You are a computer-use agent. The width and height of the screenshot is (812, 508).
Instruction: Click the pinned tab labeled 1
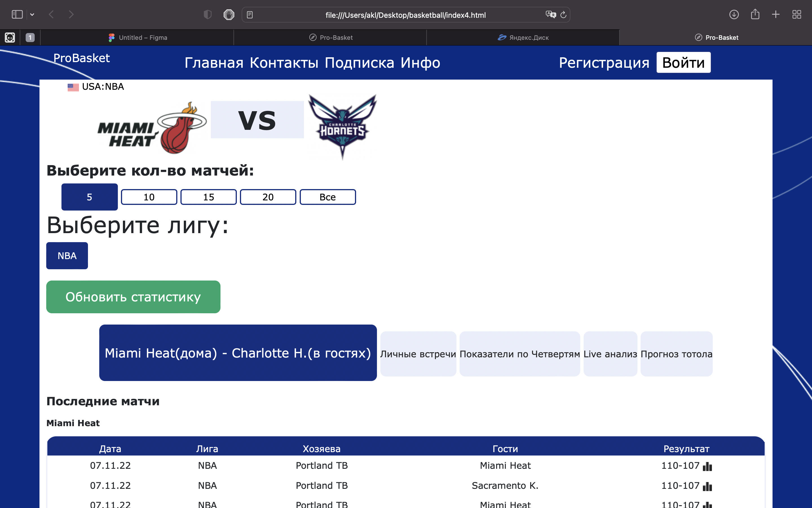(x=30, y=37)
